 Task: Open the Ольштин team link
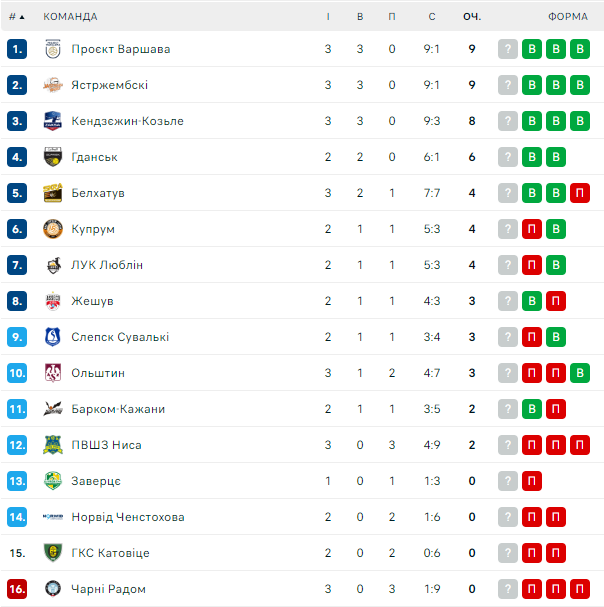tap(98, 373)
